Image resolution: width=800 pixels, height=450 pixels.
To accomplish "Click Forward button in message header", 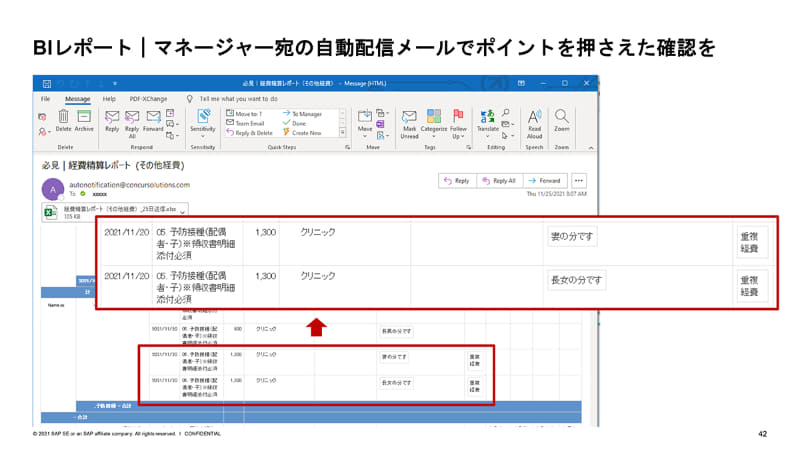I will pos(545,181).
